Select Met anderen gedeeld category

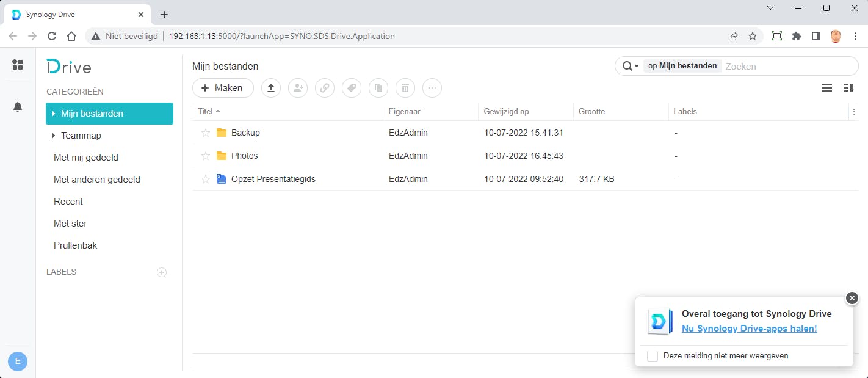point(97,180)
